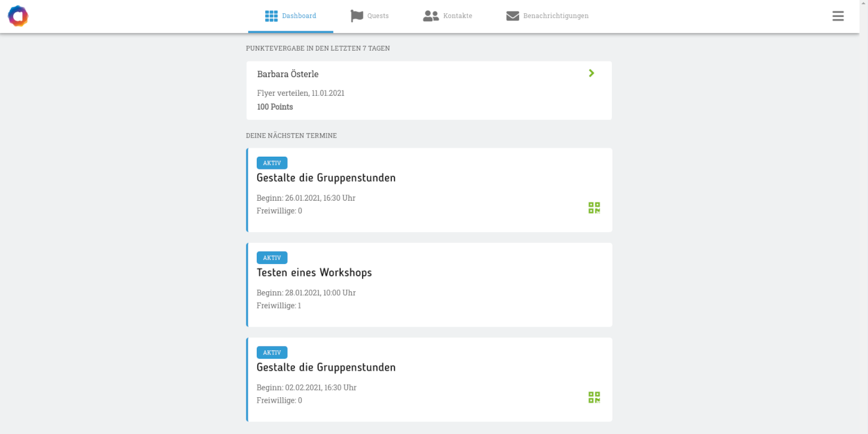This screenshot has width=868, height=434.
Task: Open QR code for 26.01.2021 Gruppenstunden
Action: click(594, 208)
